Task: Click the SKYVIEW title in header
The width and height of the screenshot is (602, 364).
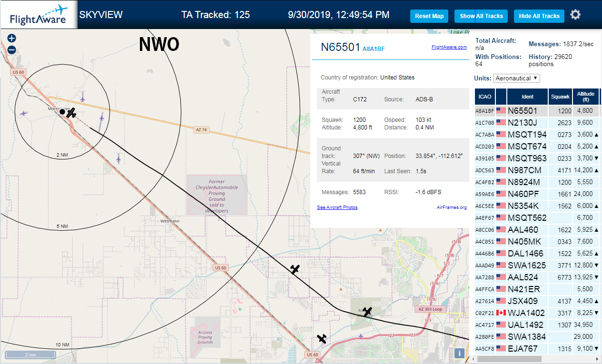Action: click(101, 15)
